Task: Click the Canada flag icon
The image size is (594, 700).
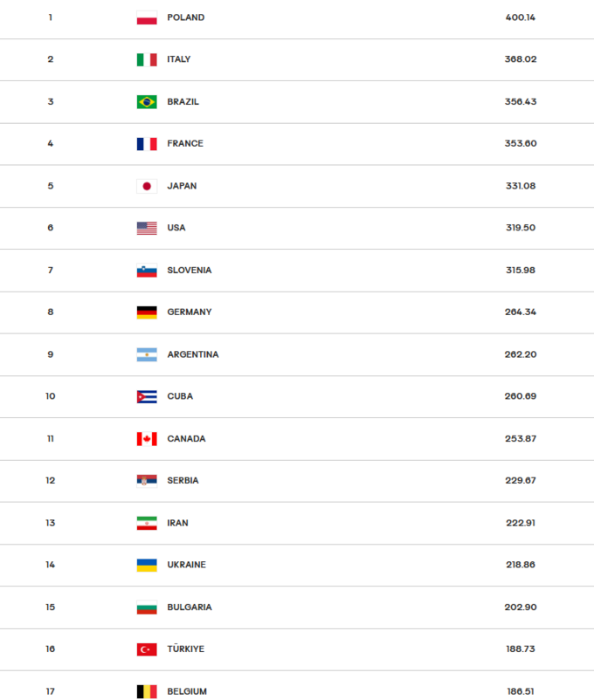Action: tap(147, 439)
